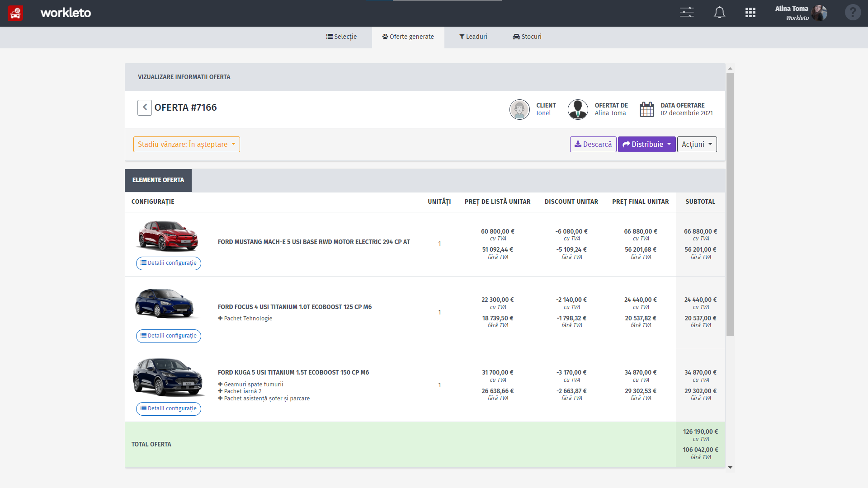Click the blue Ford Focus thumbnail

point(165,303)
